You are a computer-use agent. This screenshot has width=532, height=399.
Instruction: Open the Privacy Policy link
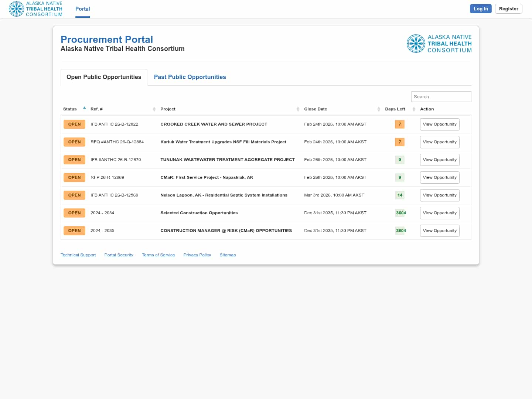tap(197, 255)
